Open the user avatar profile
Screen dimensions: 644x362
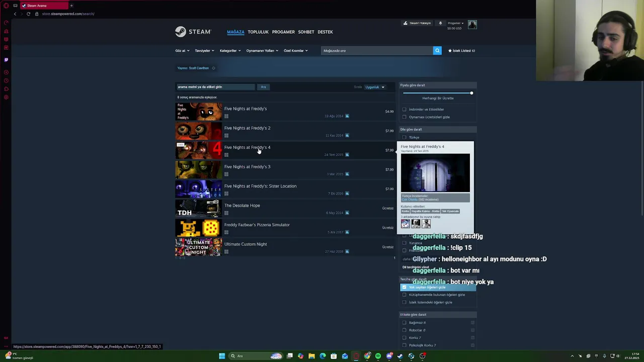tap(472, 25)
